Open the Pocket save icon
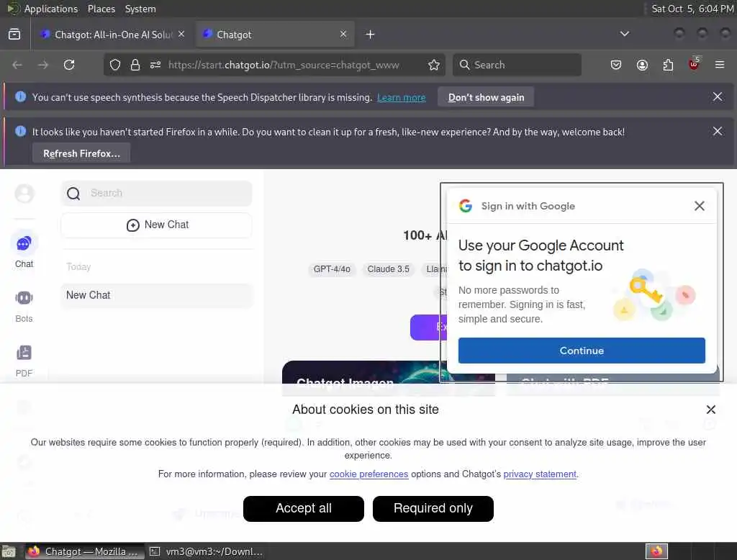 [x=616, y=65]
